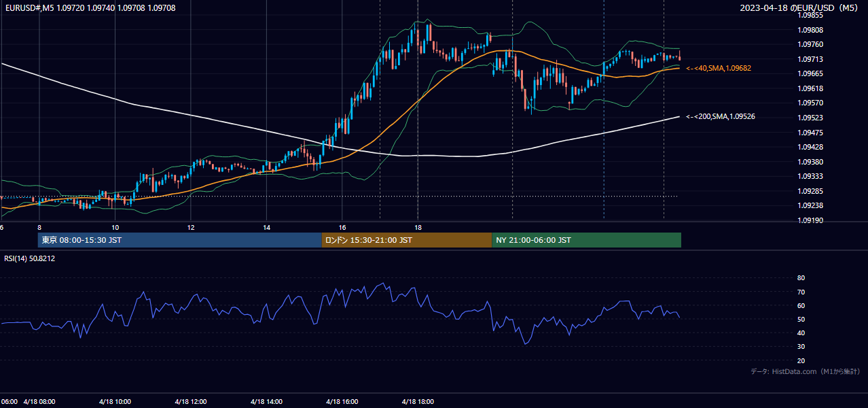Click price axis value 1.09190
This screenshot has height=408, width=868.
pos(810,220)
